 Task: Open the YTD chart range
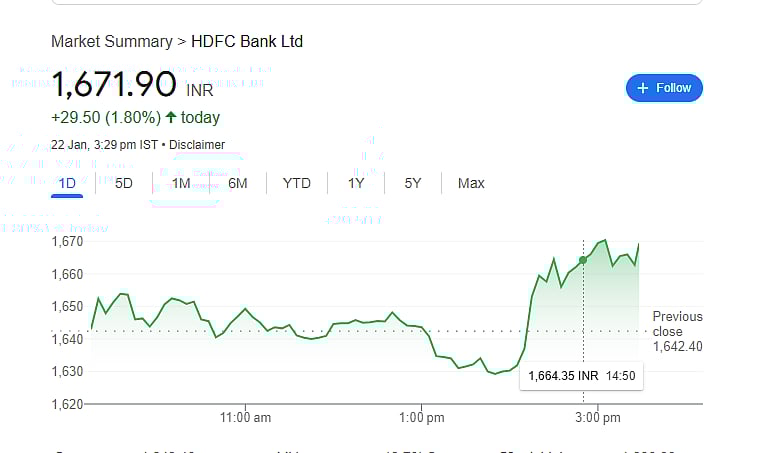coord(297,183)
